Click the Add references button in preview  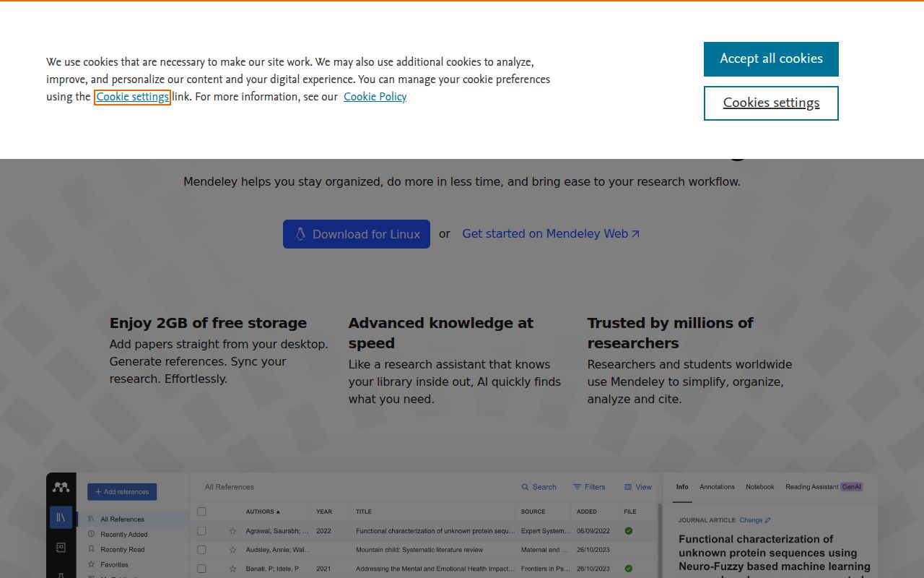point(122,492)
